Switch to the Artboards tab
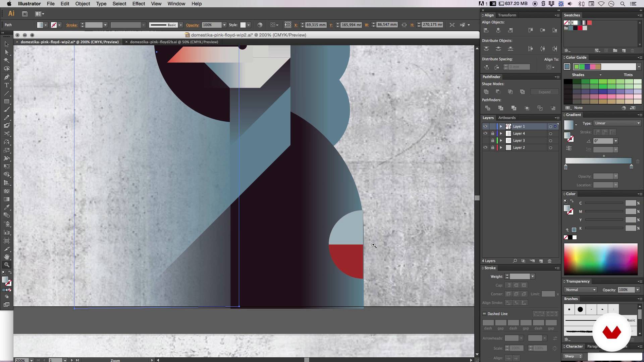The image size is (644, 362). (x=507, y=118)
